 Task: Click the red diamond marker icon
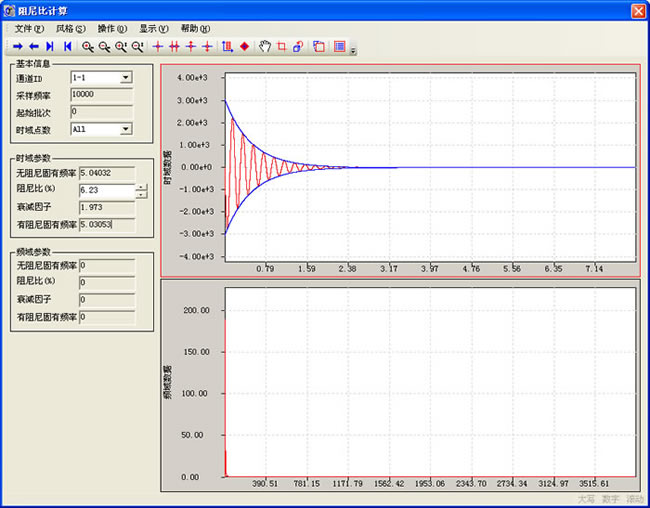pos(244,46)
